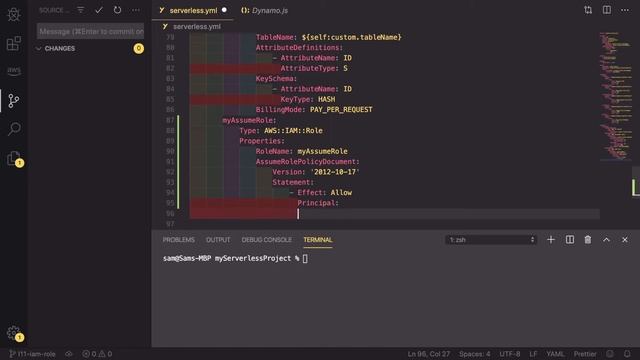Click 'Properties:' on line 89
This screenshot has width=640, height=360.
262,141
